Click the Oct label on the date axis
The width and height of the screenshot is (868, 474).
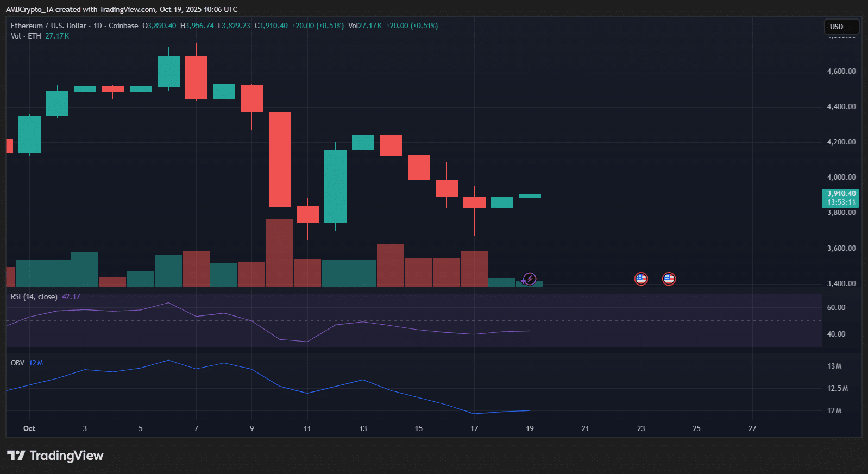point(29,428)
